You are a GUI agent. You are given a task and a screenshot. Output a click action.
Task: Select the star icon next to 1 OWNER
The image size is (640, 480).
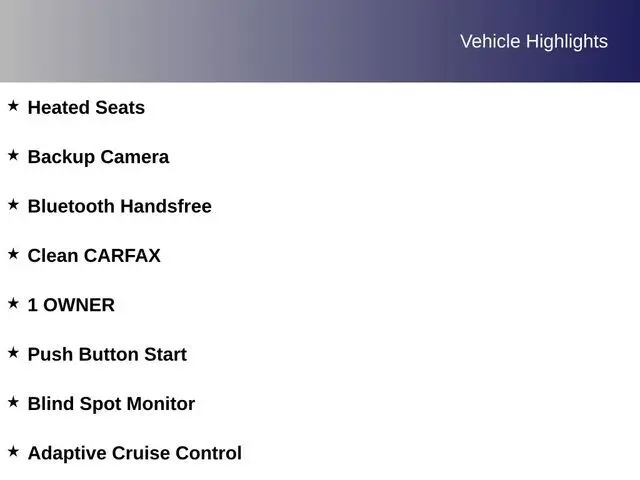tap(13, 303)
